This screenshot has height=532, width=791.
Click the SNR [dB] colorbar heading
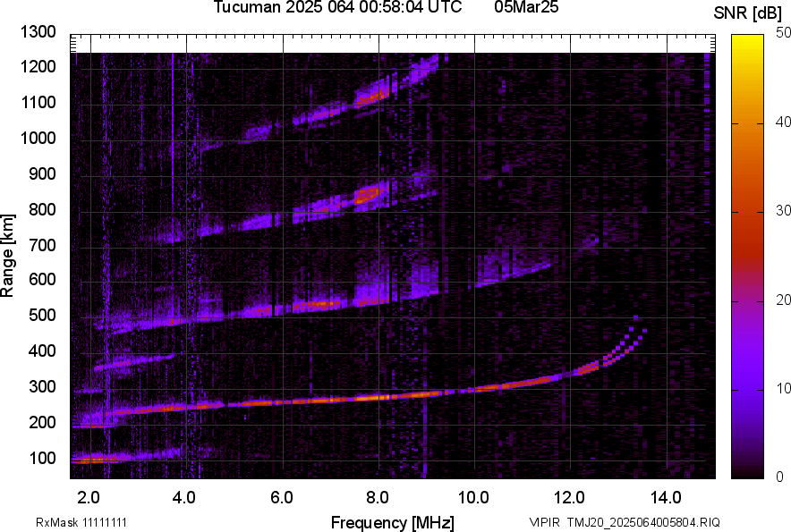tap(749, 13)
